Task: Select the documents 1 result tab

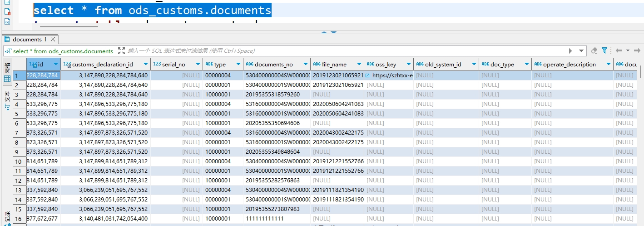Action: coord(29,40)
